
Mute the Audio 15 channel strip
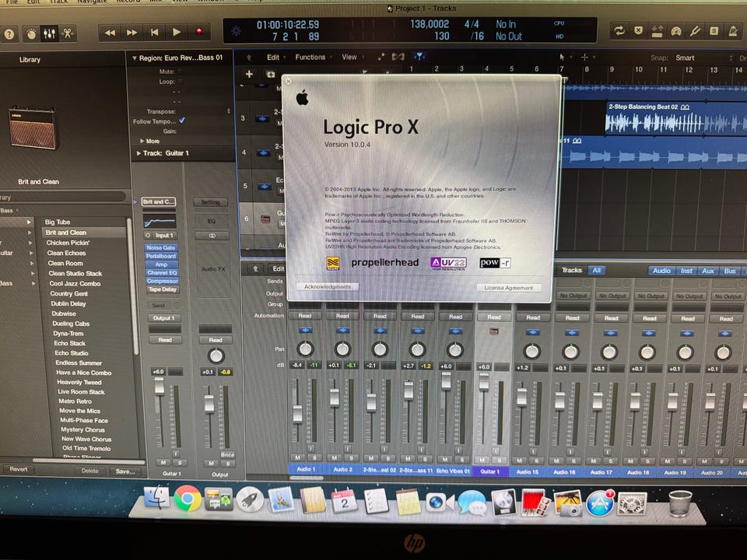click(x=519, y=461)
